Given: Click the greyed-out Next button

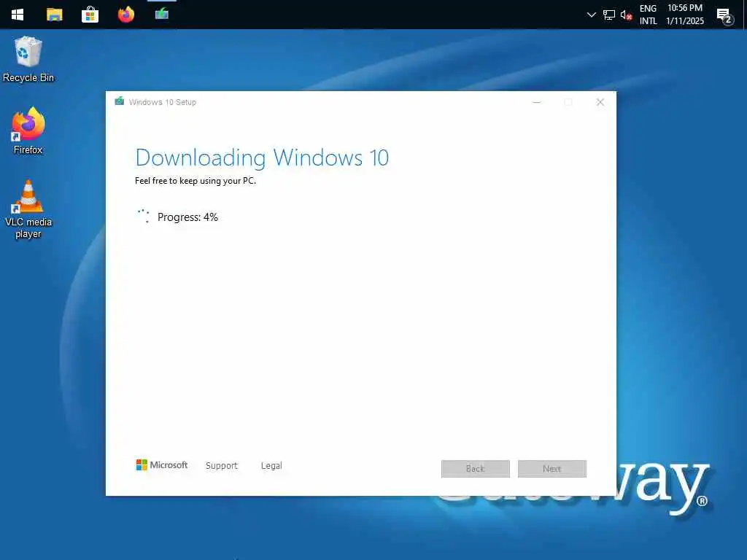Looking at the screenshot, I should pyautogui.click(x=552, y=469).
